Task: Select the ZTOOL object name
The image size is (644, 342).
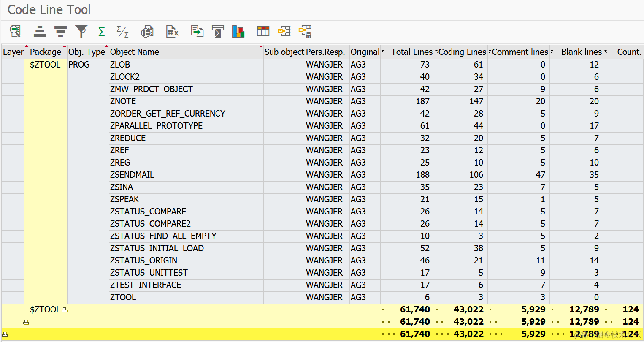Action: coord(123,297)
